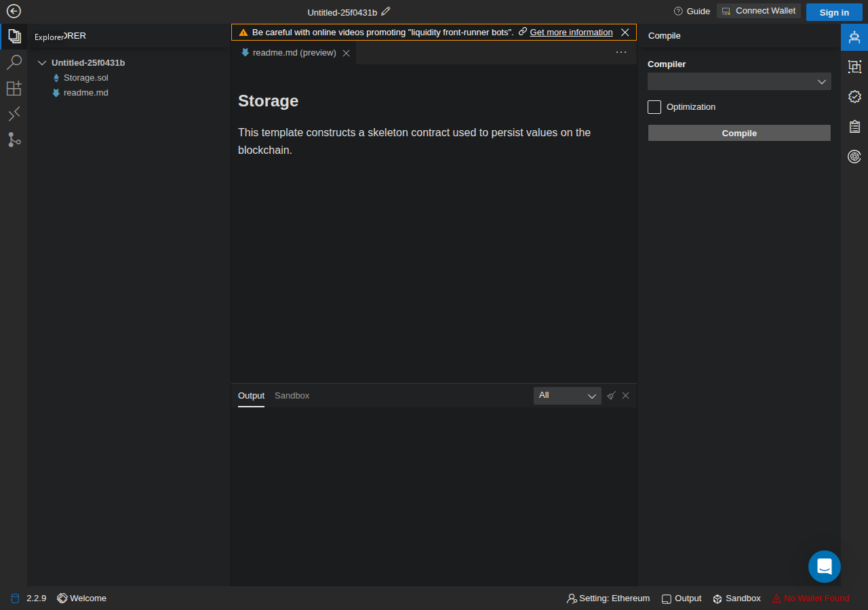The image size is (868, 610).
Task: Collapse the Untitled-25f0431b folder tree
Action: (42, 63)
